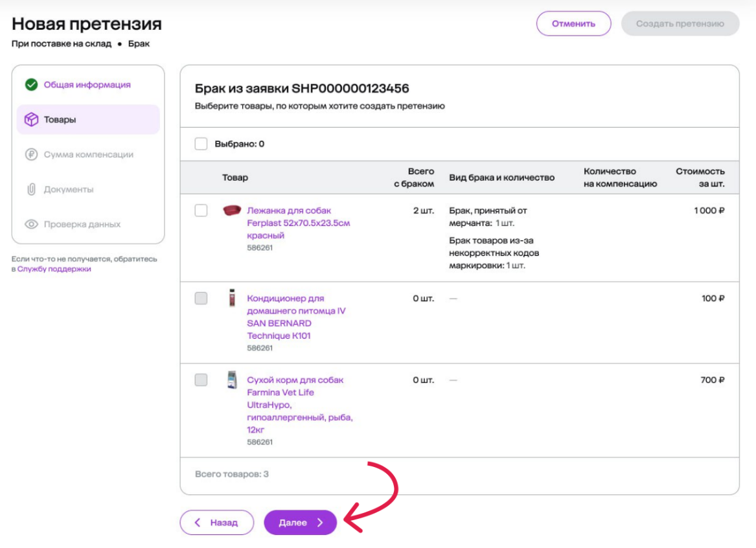
Task: Click the 700 ₽ price value
Action: 713,380
